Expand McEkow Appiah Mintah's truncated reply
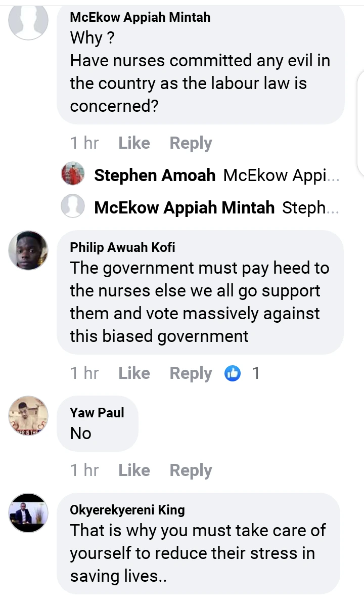 [310, 208]
